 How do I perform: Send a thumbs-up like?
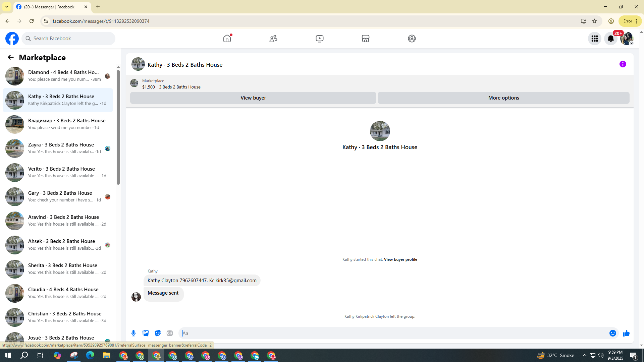click(626, 333)
